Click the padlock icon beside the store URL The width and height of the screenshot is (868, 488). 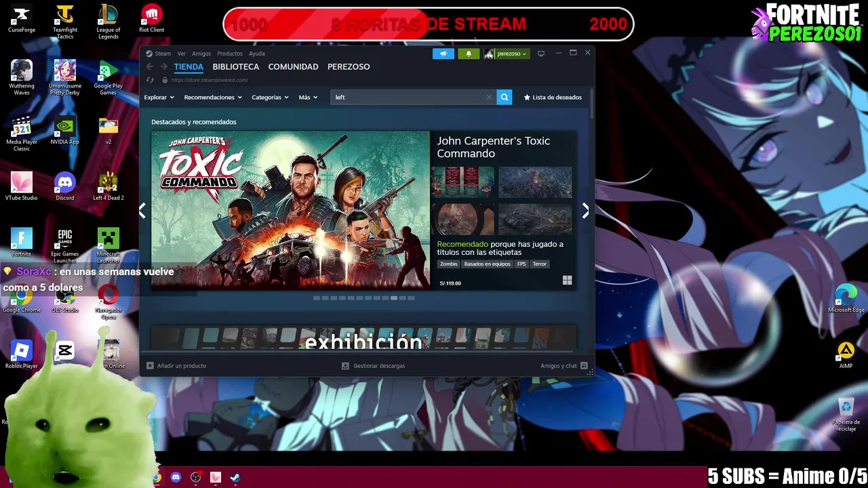(x=165, y=80)
